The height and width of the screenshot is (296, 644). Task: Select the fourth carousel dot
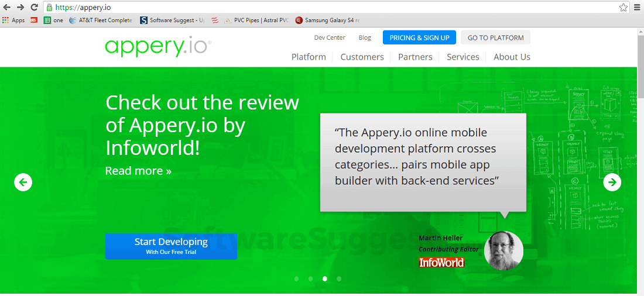339,279
